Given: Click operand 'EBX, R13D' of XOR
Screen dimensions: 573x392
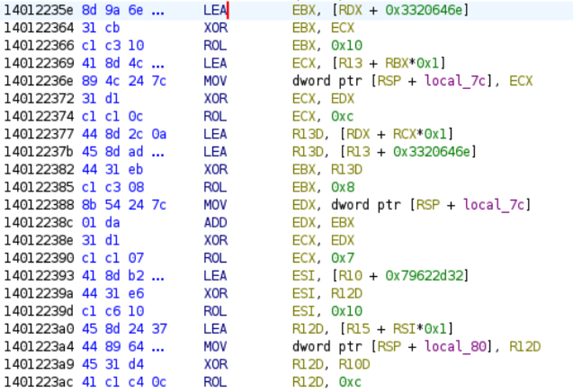Looking at the screenshot, I should [327, 169].
